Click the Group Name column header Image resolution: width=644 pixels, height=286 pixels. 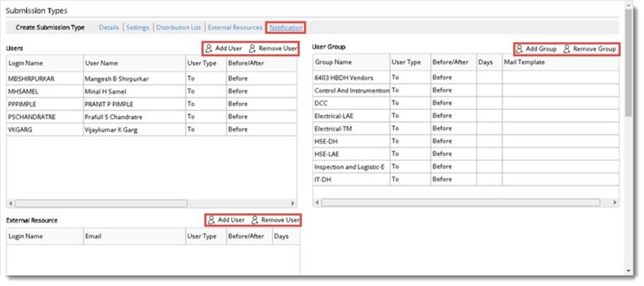pos(351,62)
